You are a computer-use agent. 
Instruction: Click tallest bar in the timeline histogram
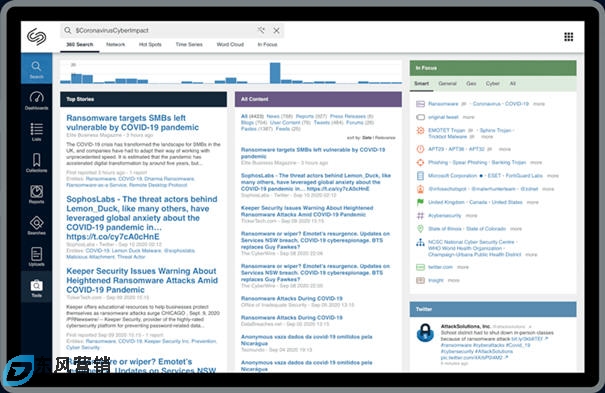[x=275, y=73]
